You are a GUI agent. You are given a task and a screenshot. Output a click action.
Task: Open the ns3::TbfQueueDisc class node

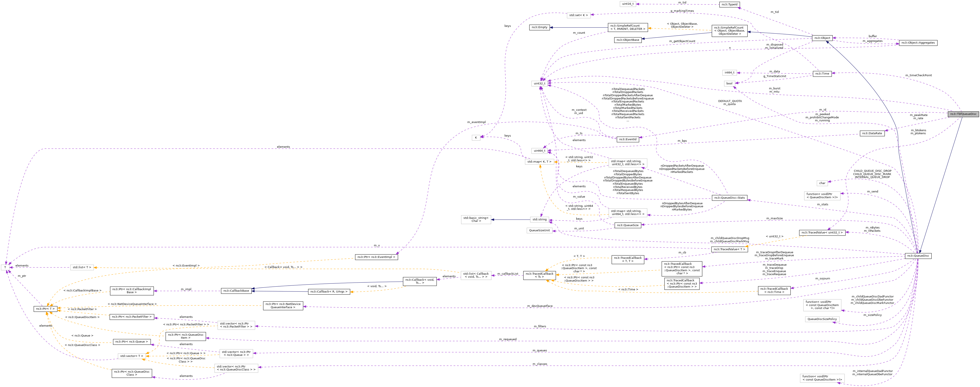click(963, 114)
